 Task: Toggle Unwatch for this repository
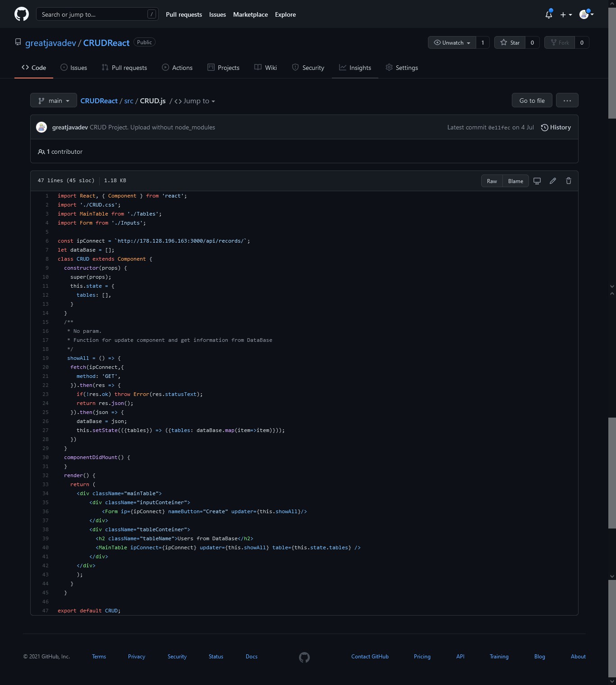coord(452,42)
